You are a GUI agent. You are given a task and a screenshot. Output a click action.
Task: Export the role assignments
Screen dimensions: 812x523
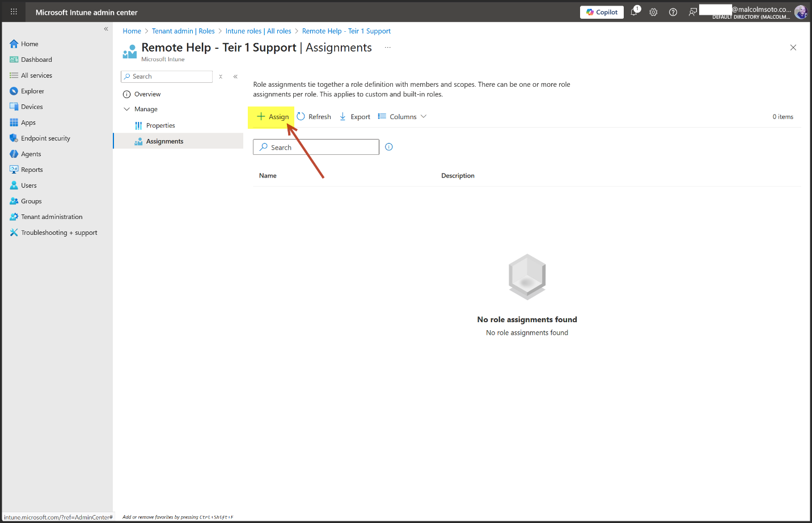click(355, 117)
